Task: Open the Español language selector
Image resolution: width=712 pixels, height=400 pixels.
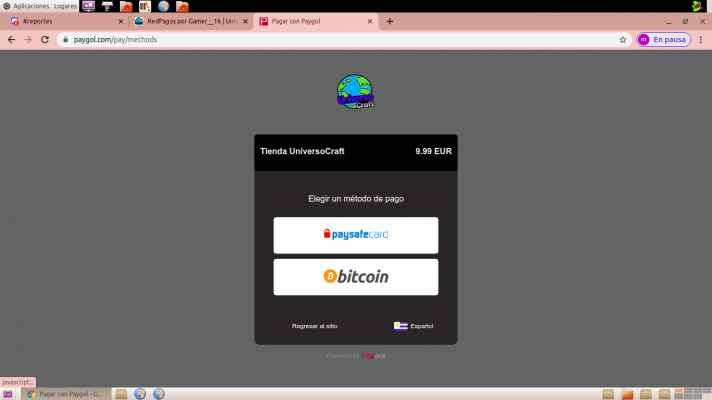Action: point(413,326)
